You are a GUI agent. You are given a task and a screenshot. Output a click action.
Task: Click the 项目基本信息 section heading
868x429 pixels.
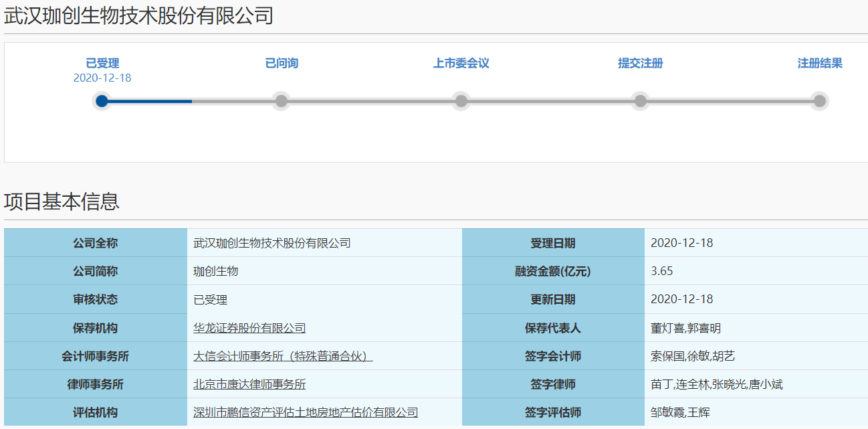click(x=62, y=201)
